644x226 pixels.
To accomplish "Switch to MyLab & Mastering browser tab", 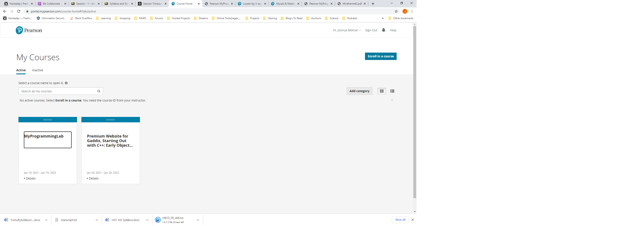I will coord(285,4).
